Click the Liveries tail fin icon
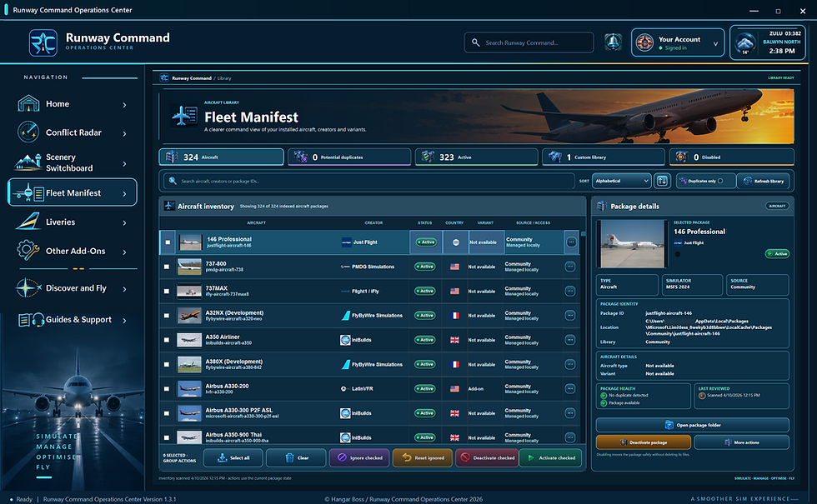Screen dimensions: 817x504 click(28, 222)
